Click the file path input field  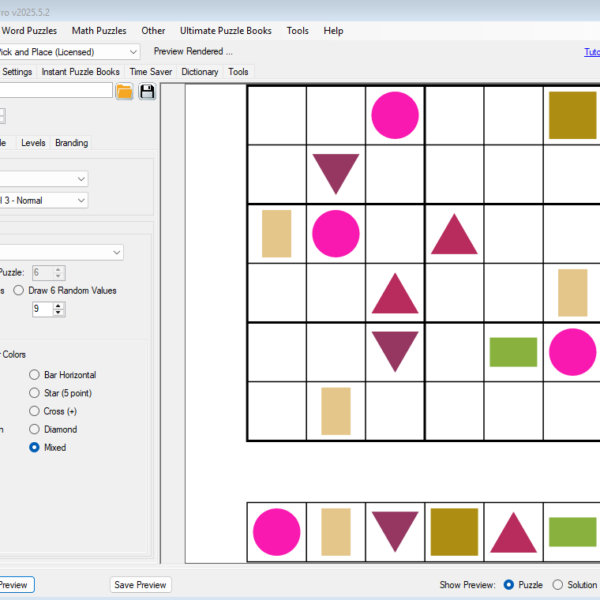[x=56, y=91]
